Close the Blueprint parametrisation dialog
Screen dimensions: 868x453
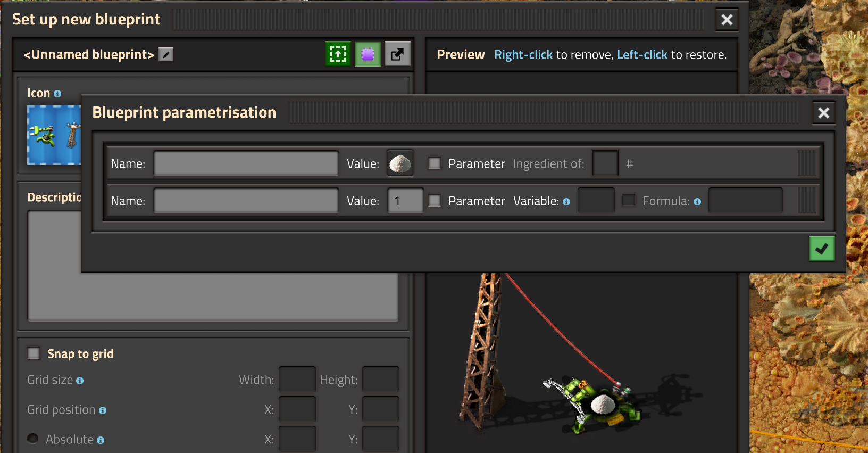[823, 113]
